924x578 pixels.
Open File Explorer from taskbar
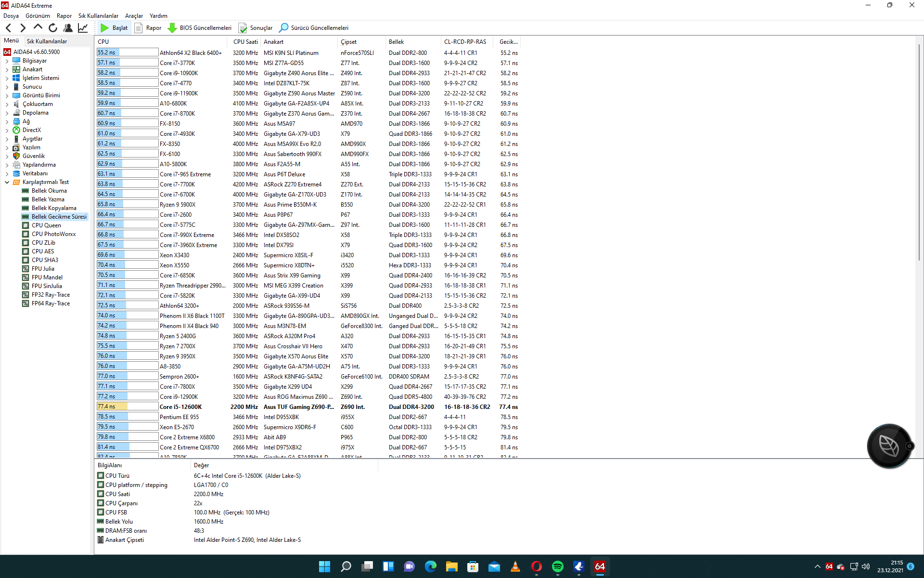pyautogui.click(x=451, y=566)
